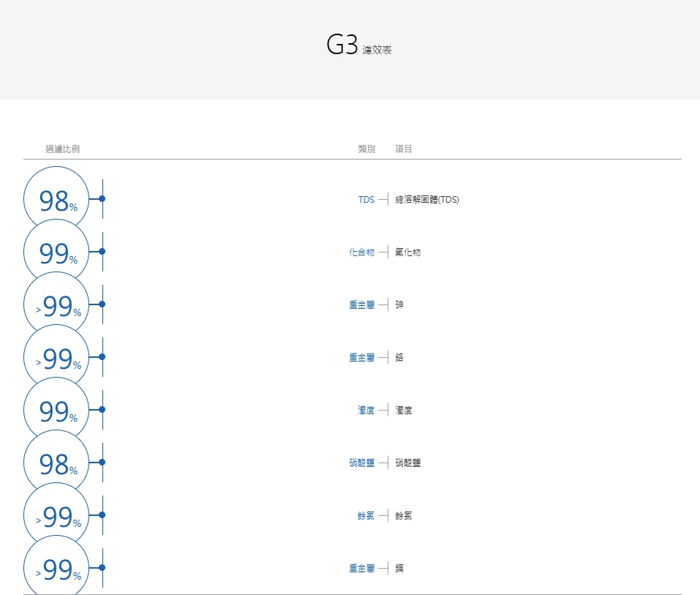The width and height of the screenshot is (700, 595).
Task: Click the 98% circle in the TDS row
Action: pyautogui.click(x=56, y=199)
